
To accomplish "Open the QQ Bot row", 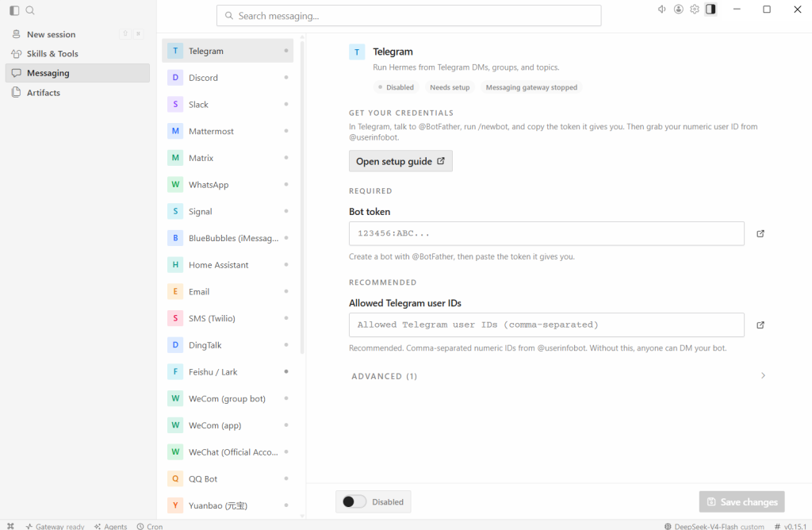I will [x=228, y=478].
